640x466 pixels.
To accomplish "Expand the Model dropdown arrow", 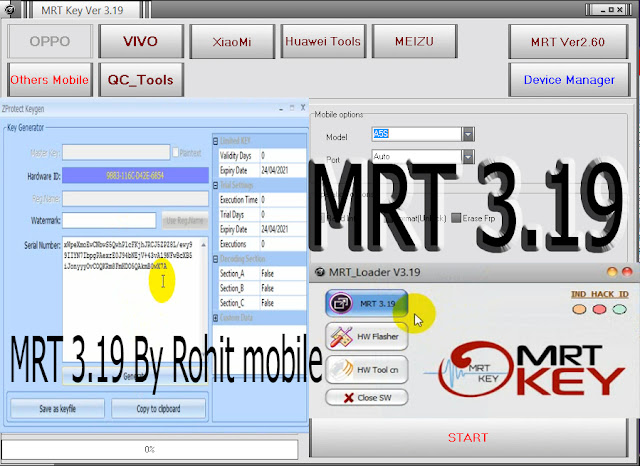I will (468, 134).
